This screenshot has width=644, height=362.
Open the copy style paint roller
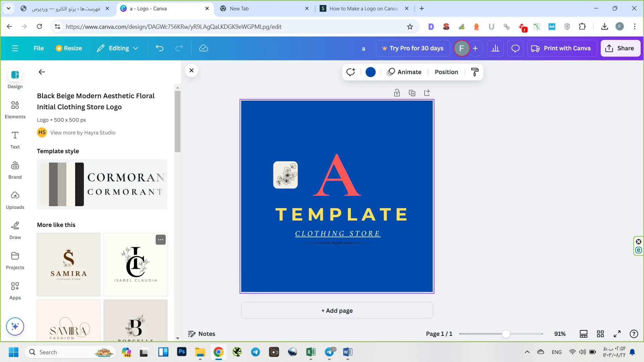pyautogui.click(x=475, y=72)
